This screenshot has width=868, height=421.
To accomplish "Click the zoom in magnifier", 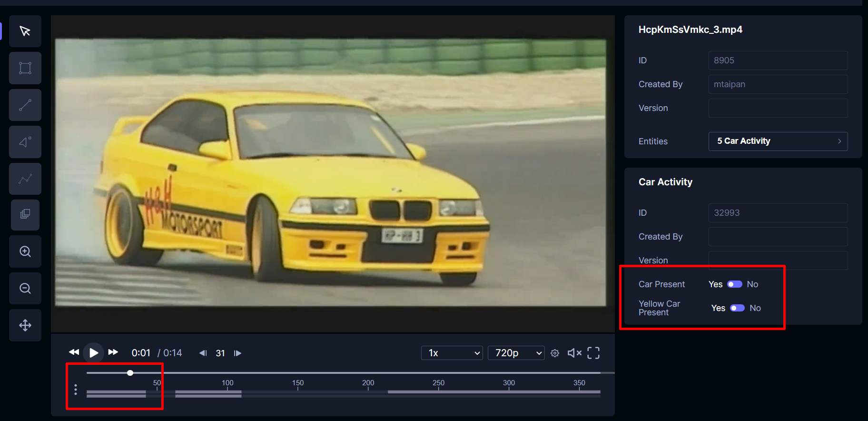I will 25,251.
